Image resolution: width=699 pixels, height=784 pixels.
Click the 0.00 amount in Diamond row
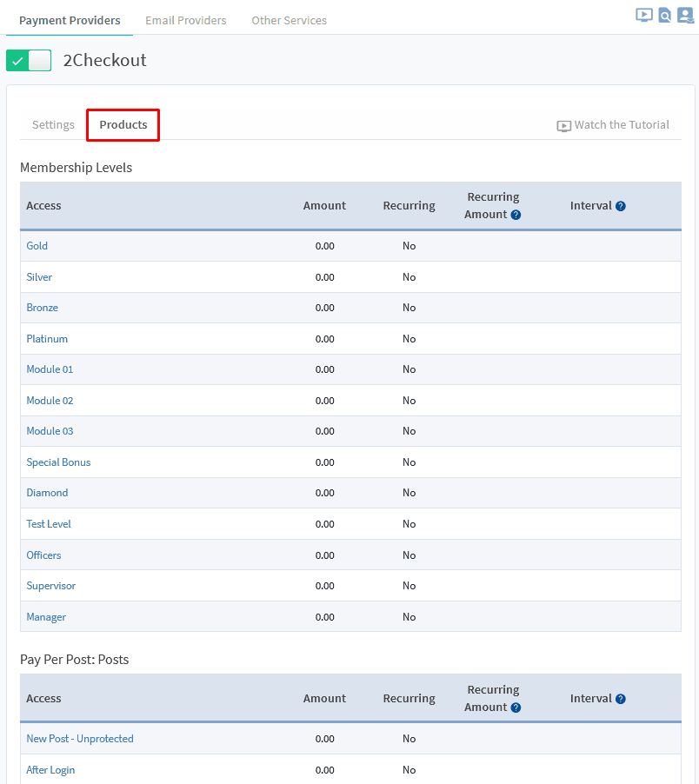pos(325,493)
